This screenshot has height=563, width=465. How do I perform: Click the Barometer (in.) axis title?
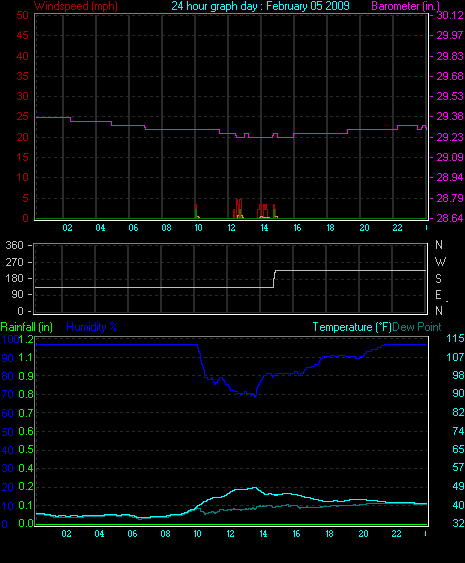click(x=405, y=6)
